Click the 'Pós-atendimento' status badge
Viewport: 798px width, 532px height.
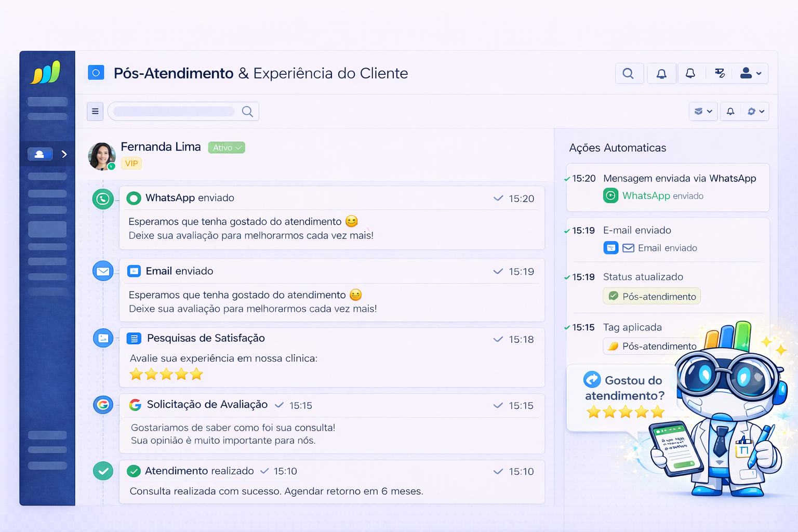pyautogui.click(x=651, y=296)
